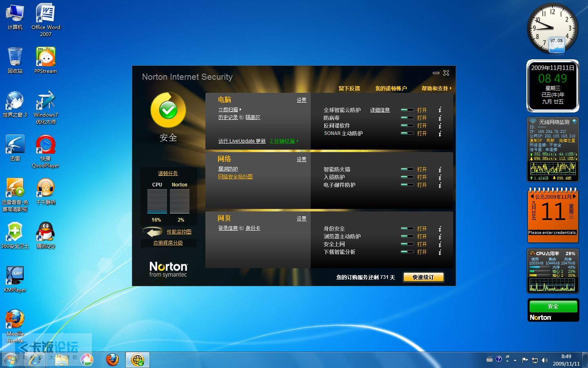588x368 pixels.
Task: Click the Norton usage meter bar
Action: pos(179,201)
